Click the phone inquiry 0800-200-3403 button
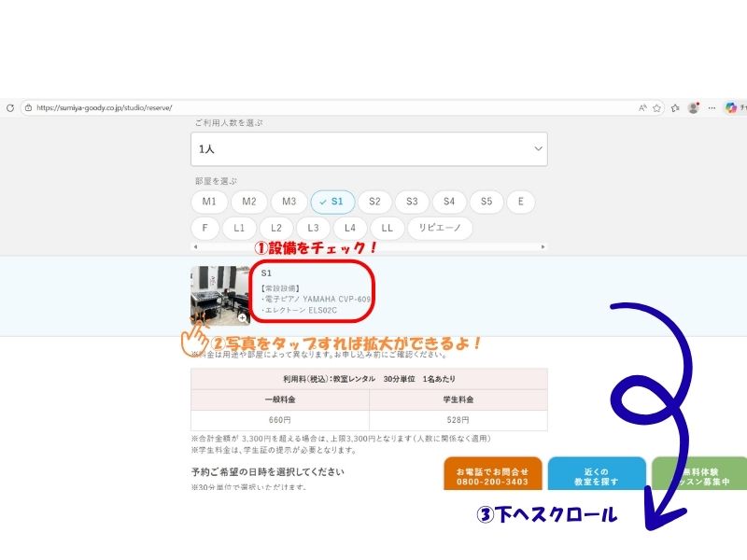Viewport: 747px width, 560px height. tap(492, 476)
